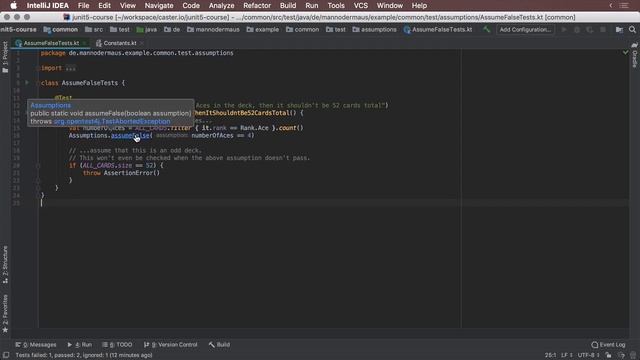This screenshot has height=360, width=640.
Task: Open the LF line separator dropdown
Action: (x=567, y=355)
